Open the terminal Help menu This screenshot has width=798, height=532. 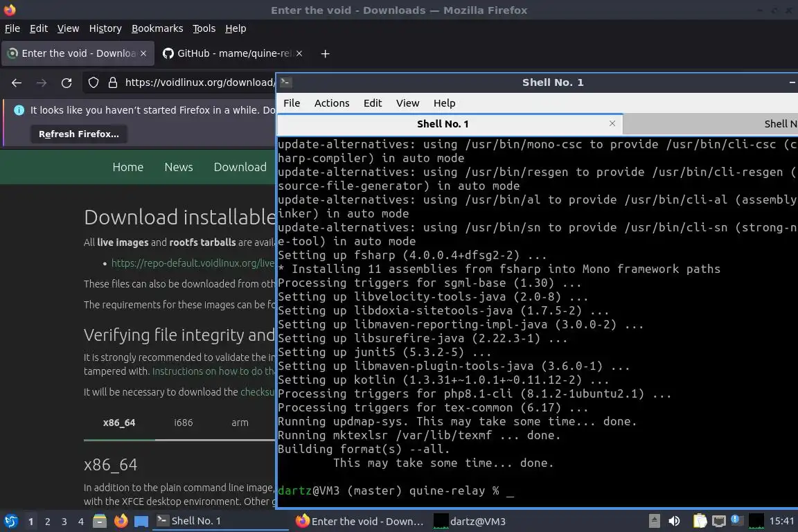(x=444, y=103)
